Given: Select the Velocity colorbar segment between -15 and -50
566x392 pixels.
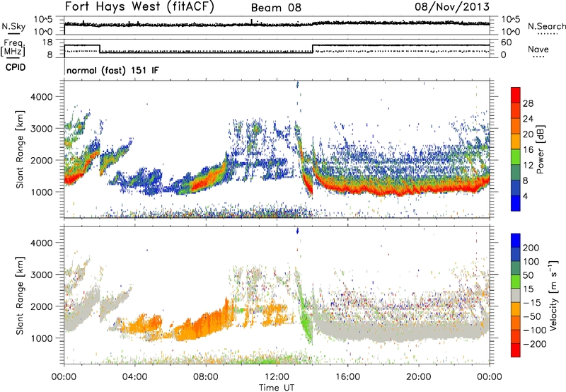Looking at the screenshot, I should pos(516,309).
